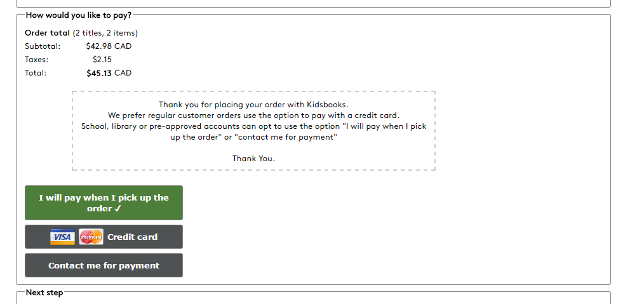Click the "We prefer regular customer orders" line

coord(253,116)
